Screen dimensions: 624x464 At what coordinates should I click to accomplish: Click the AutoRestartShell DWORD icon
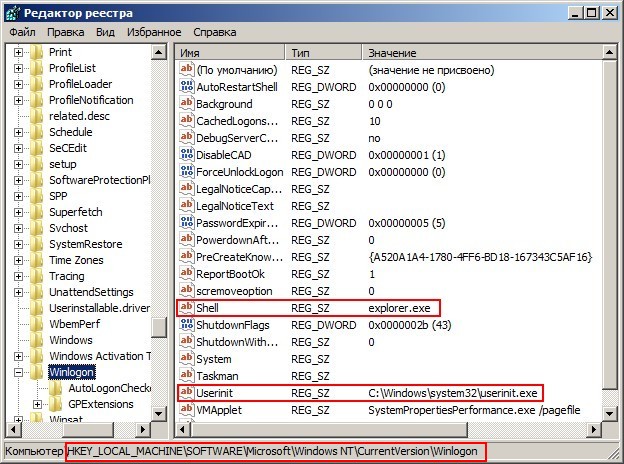[x=186, y=87]
